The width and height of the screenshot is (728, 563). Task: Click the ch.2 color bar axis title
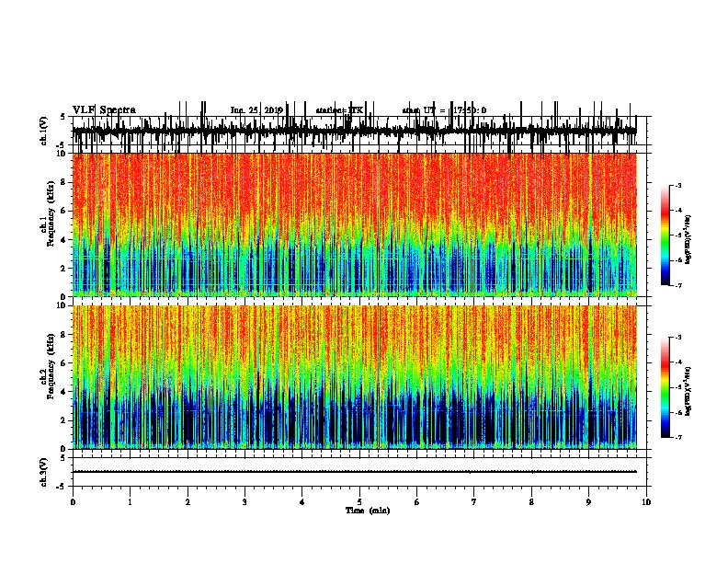[688, 391]
